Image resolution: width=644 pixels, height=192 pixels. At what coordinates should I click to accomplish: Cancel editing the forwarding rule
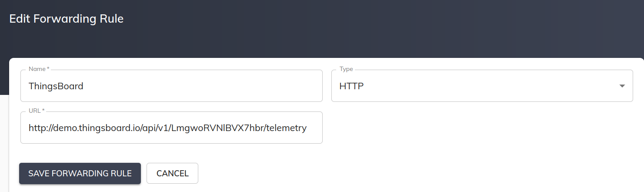(x=172, y=173)
